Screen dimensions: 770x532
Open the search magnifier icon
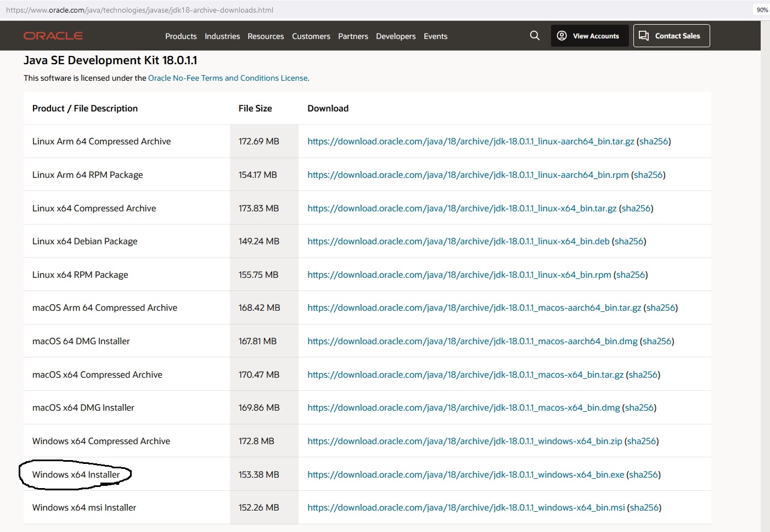point(535,36)
